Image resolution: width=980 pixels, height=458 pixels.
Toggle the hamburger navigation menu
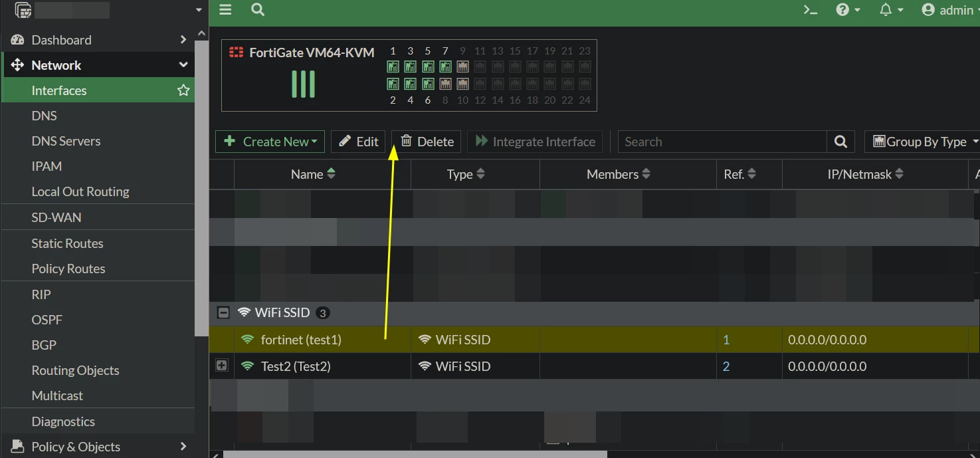(x=225, y=10)
